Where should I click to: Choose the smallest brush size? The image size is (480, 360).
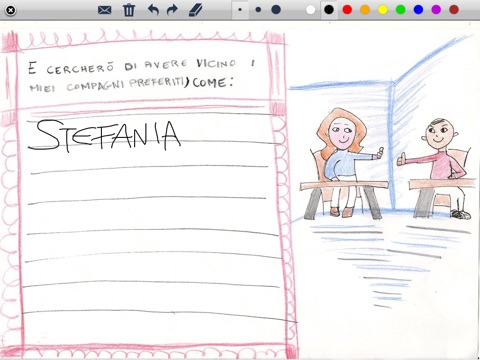point(240,10)
